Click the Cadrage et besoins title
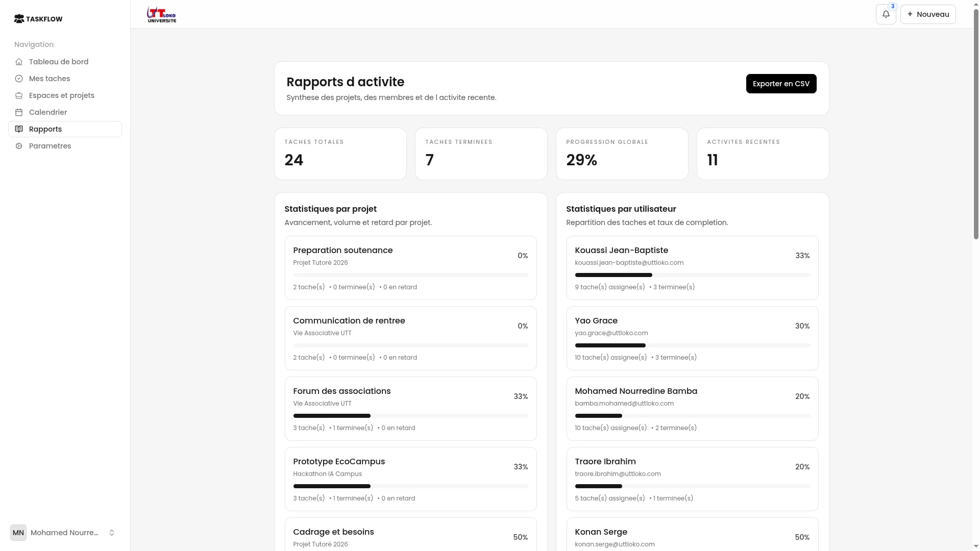 (333, 532)
